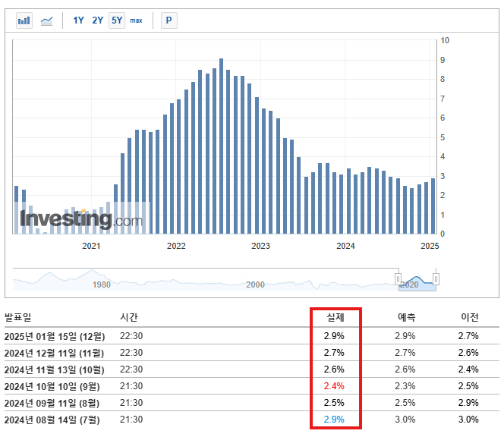Select the 1Y time range
Screen dimensions: 504x437
click(x=78, y=20)
